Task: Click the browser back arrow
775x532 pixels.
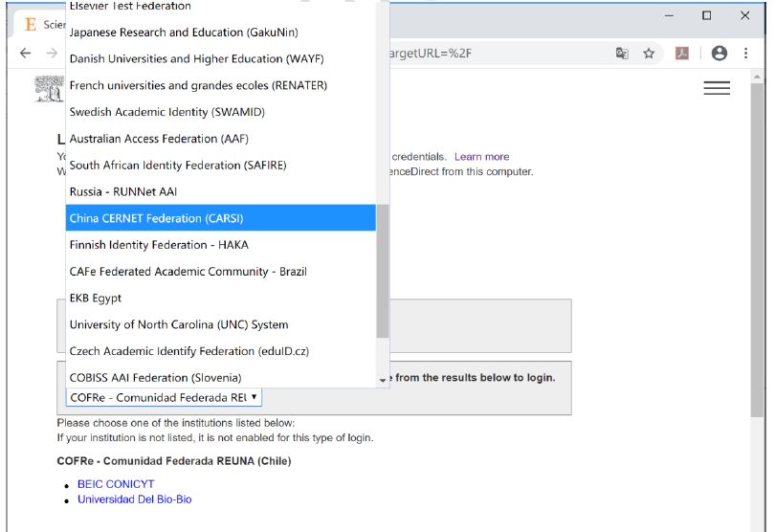Action: pyautogui.click(x=25, y=53)
